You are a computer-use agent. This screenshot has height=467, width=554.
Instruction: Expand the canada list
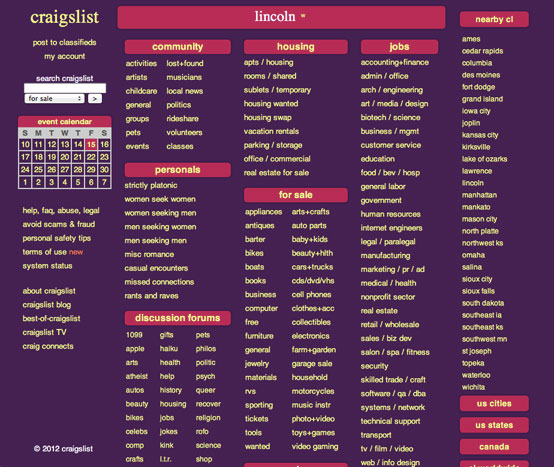click(x=494, y=447)
